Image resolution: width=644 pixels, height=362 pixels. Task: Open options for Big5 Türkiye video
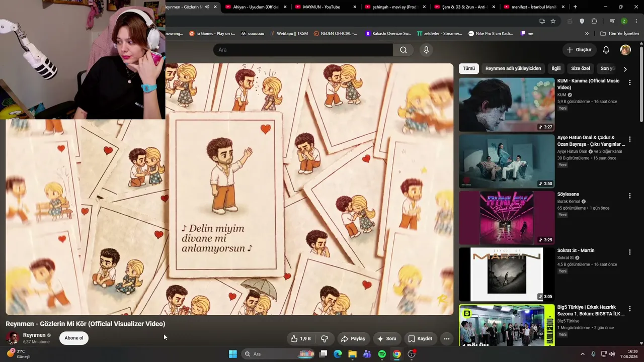tap(629, 309)
